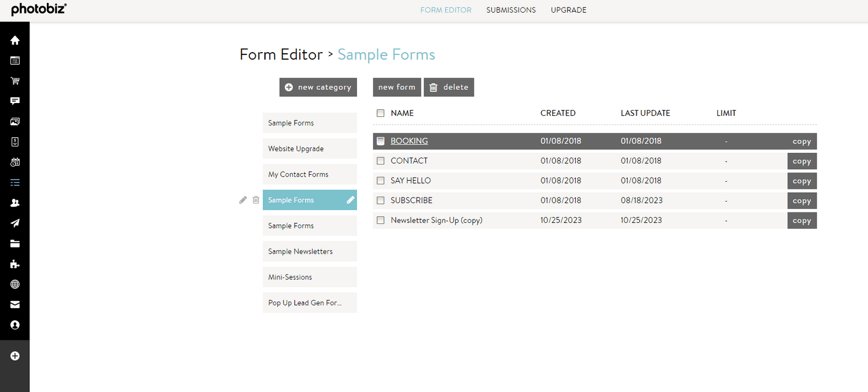Image resolution: width=868 pixels, height=392 pixels.
Task: Select the shopping cart icon in sidebar
Action: 15,80
